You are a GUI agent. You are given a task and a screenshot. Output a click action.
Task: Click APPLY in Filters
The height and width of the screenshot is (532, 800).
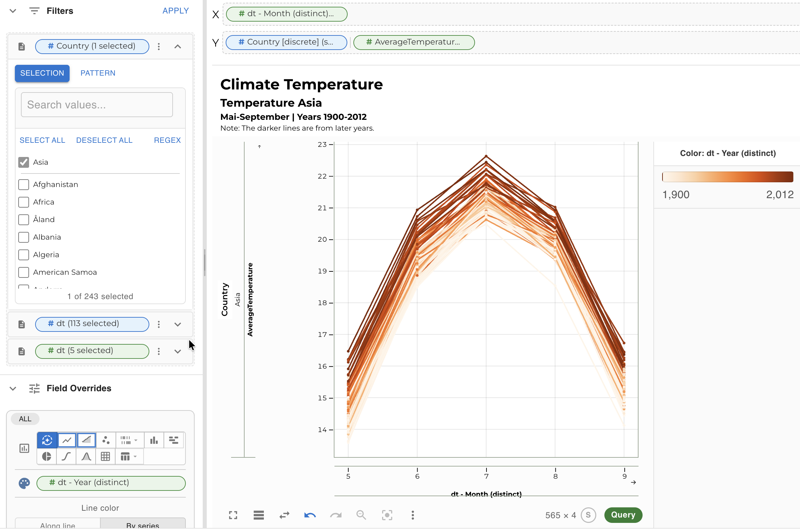click(x=176, y=11)
